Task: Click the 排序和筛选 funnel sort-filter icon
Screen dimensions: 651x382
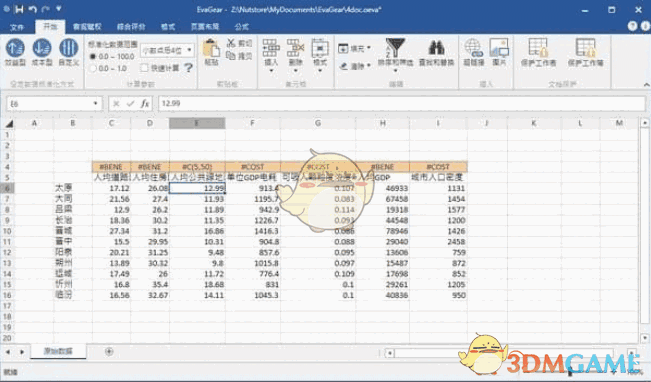Action: [395, 48]
